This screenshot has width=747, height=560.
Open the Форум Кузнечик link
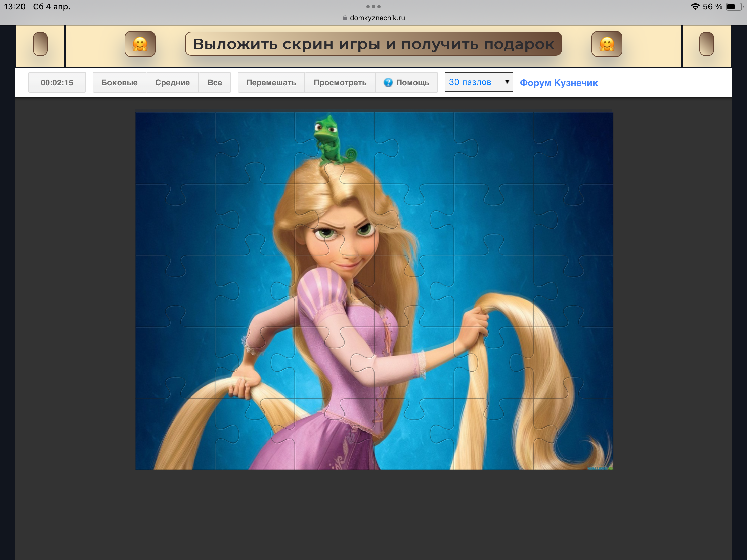click(559, 83)
